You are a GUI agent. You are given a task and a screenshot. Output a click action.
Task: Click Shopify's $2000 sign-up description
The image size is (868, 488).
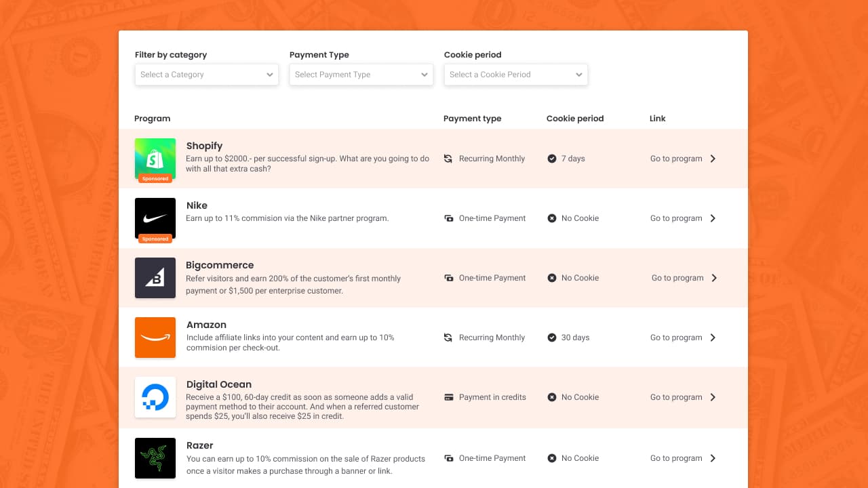click(308, 163)
